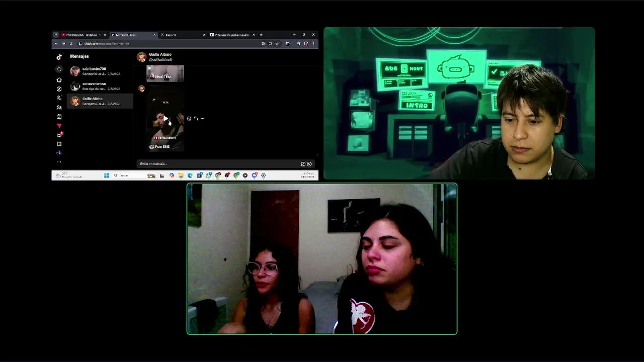Click the image attach icon in message box
The image size is (644, 362).
tap(303, 164)
